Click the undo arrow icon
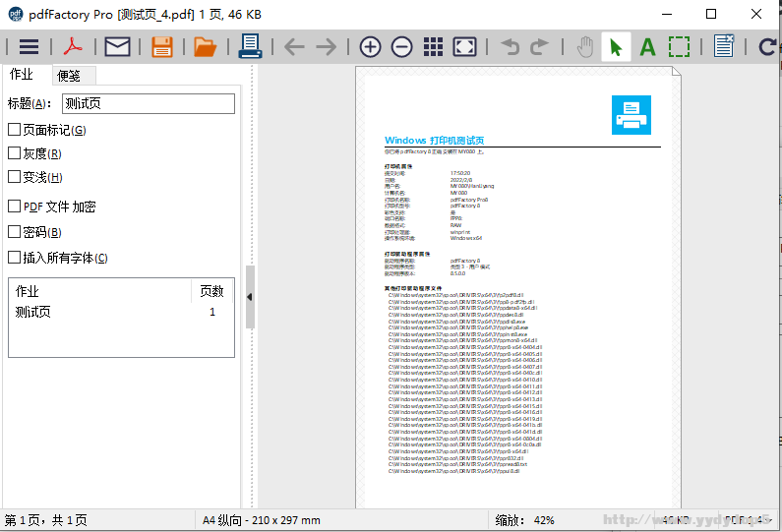 coord(511,47)
